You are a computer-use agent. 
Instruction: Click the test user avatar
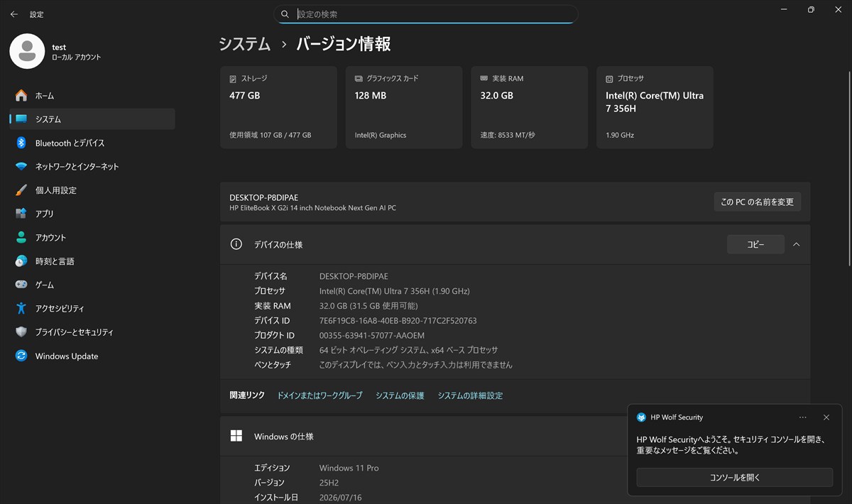tap(27, 51)
